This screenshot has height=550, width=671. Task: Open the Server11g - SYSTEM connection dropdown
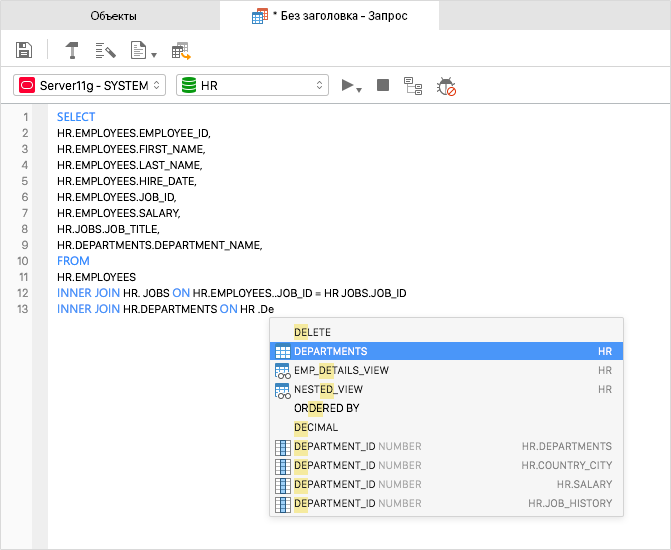pos(90,86)
